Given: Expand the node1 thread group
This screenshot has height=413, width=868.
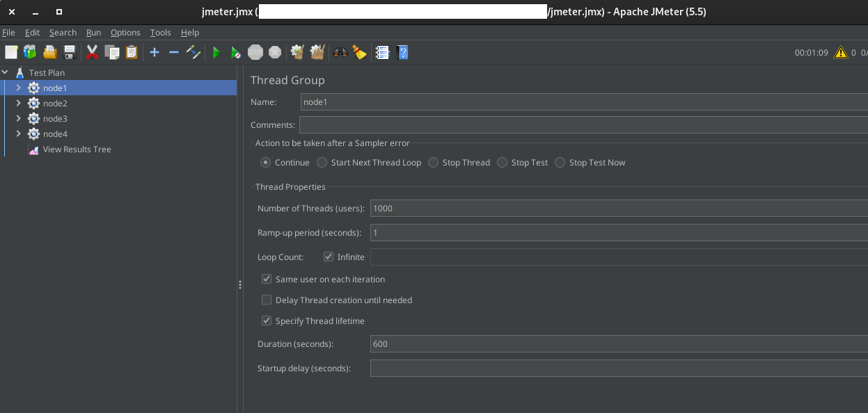Looking at the screenshot, I should [19, 88].
